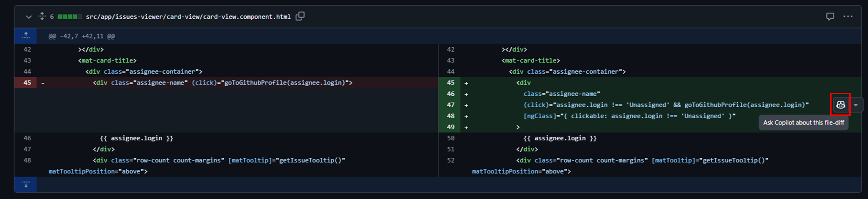Select added line number 47

click(450, 105)
